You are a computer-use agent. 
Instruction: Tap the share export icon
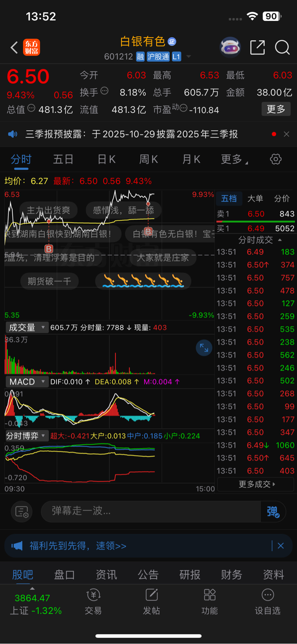pos(258,47)
